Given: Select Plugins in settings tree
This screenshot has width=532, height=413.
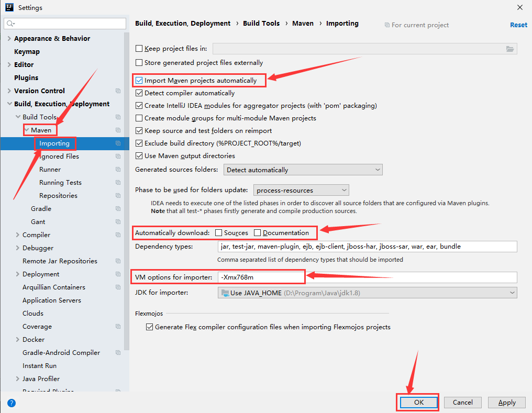Looking at the screenshot, I should [26, 77].
